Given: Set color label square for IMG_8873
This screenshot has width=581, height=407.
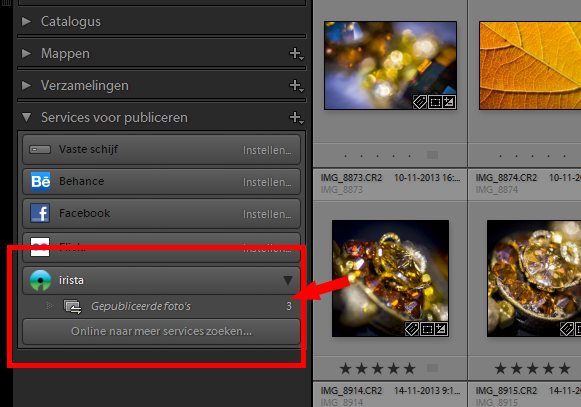Looking at the screenshot, I should click(x=432, y=155).
